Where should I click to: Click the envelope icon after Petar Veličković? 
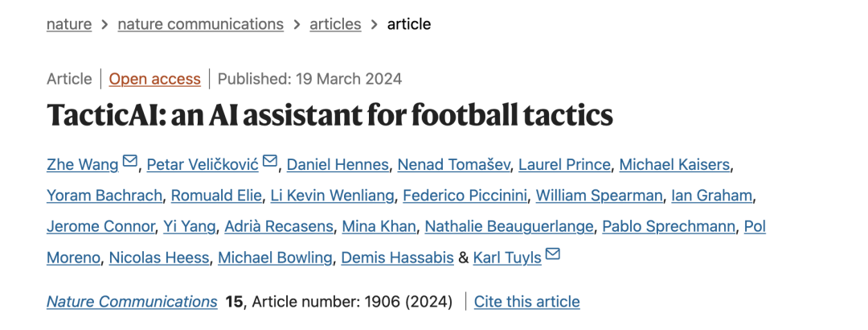tap(270, 163)
